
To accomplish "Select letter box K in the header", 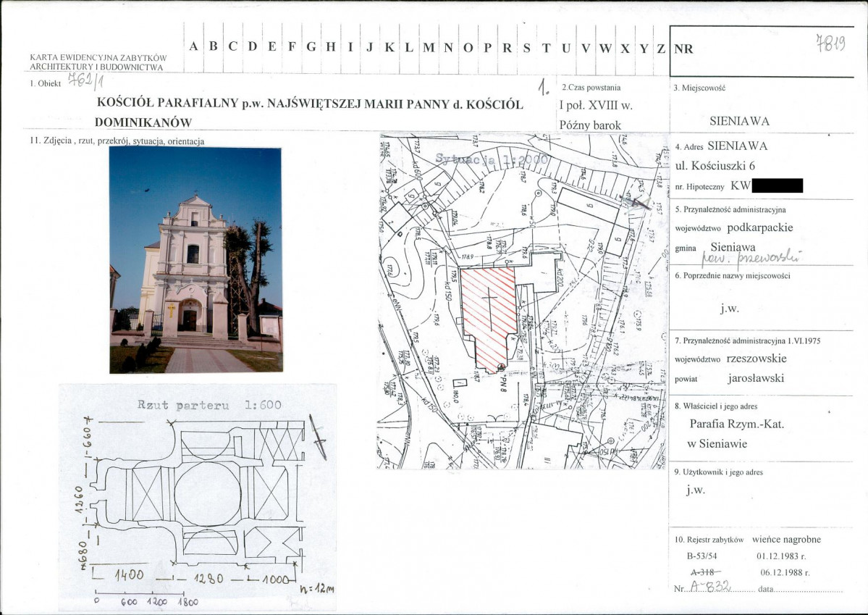I will (x=389, y=47).
